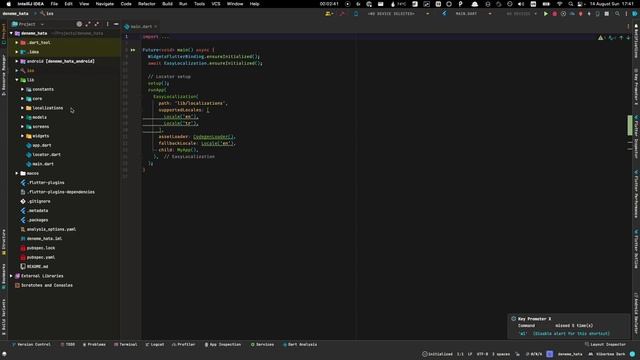Image resolution: width=640 pixels, height=360 pixels.
Task: Collapse the lib folder
Action: pos(17,80)
